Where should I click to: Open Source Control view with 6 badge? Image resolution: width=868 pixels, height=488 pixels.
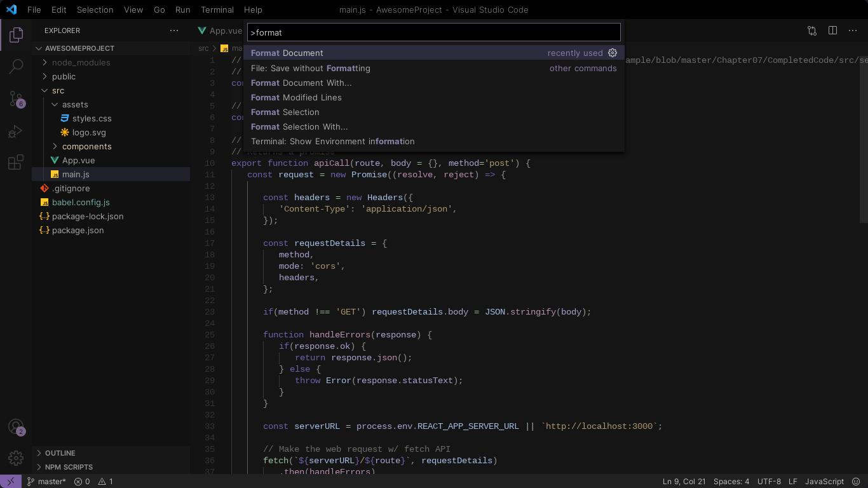[x=16, y=98]
